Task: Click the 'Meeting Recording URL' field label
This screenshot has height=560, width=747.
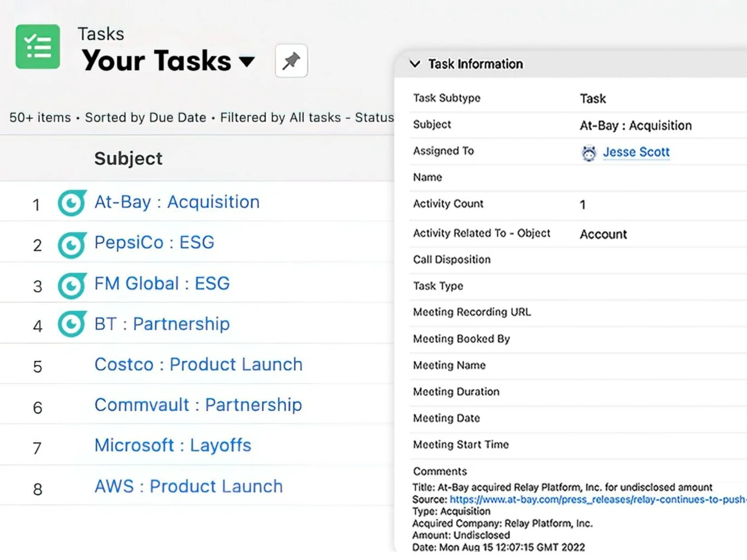Action: point(472,312)
